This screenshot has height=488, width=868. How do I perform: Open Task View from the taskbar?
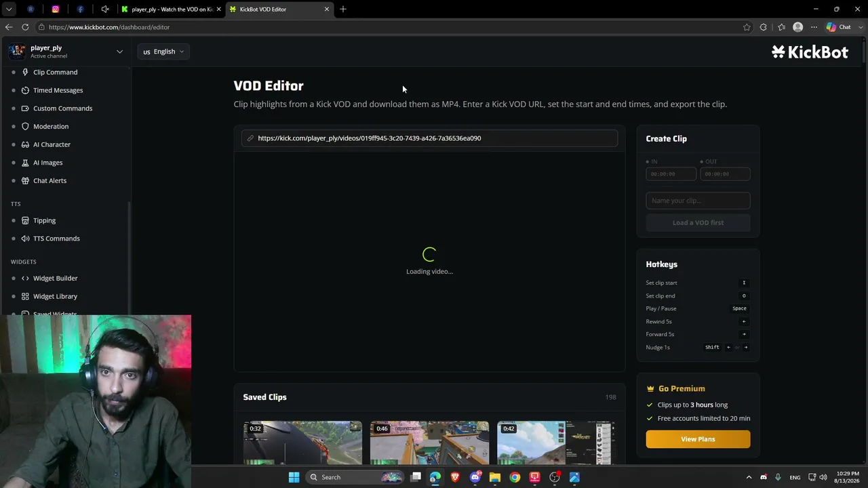click(x=416, y=477)
